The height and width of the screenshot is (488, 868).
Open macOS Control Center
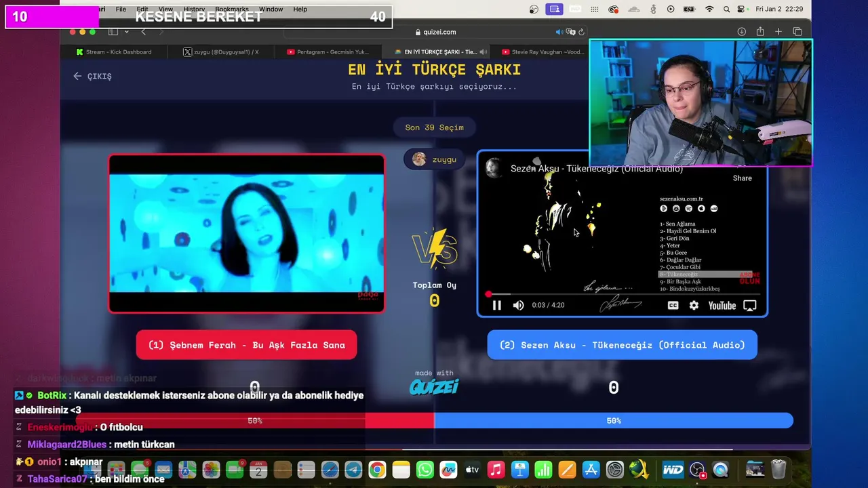click(742, 9)
